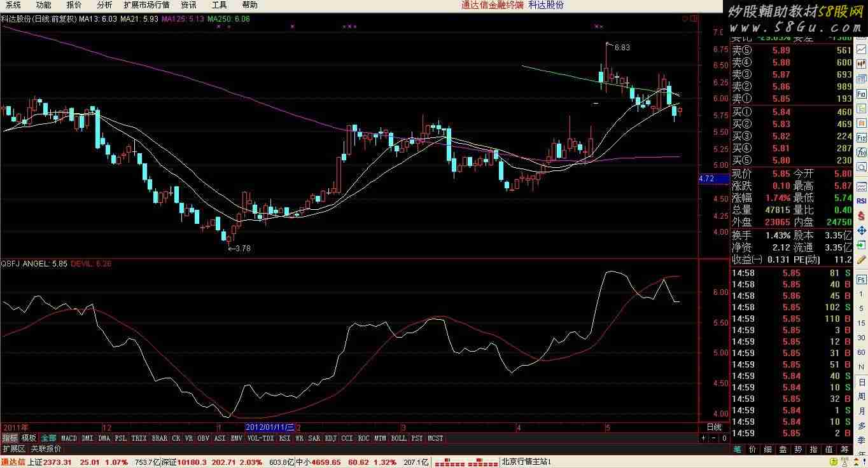
Task: Select the 全部 tab
Action: click(x=48, y=438)
